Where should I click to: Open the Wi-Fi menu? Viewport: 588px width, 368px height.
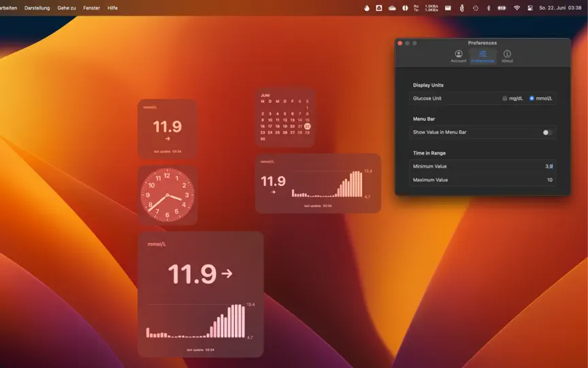coord(517,8)
